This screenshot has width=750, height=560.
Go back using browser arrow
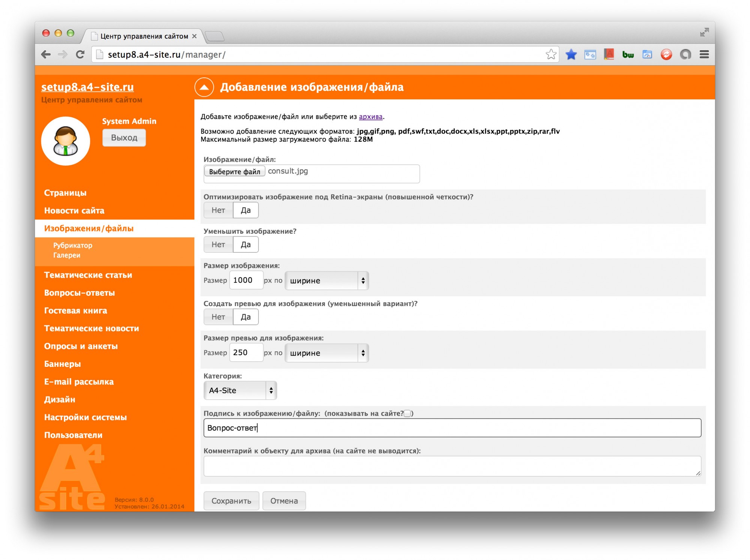46,55
